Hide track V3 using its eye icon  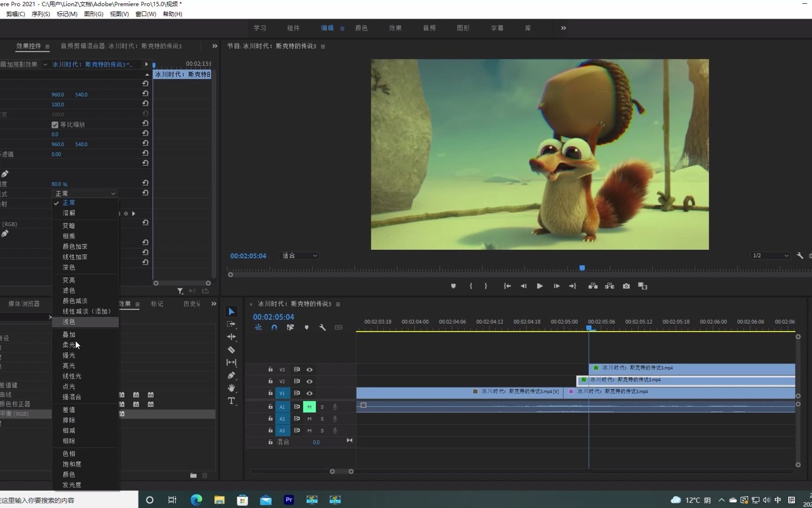tap(309, 370)
